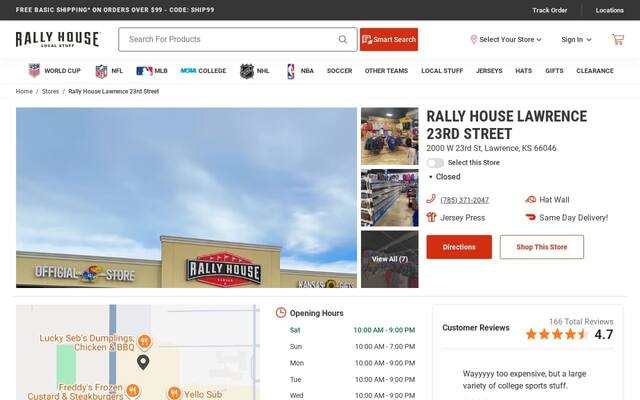The width and height of the screenshot is (640, 400).
Task: Click the Same Day Delivery DoorDash icon
Action: tap(530, 217)
